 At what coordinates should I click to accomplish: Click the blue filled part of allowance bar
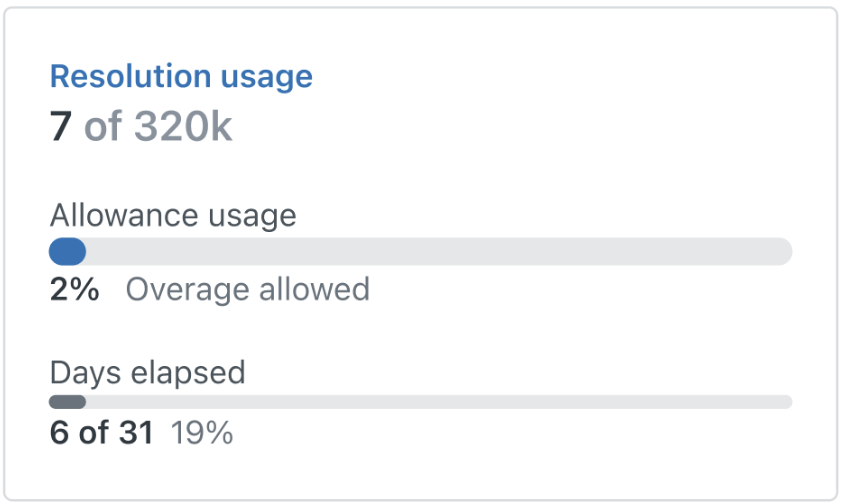(x=68, y=251)
